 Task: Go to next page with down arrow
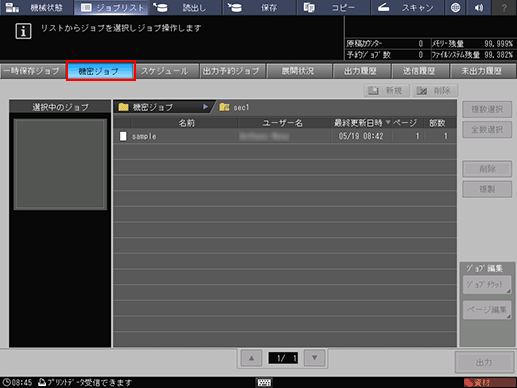click(314, 358)
